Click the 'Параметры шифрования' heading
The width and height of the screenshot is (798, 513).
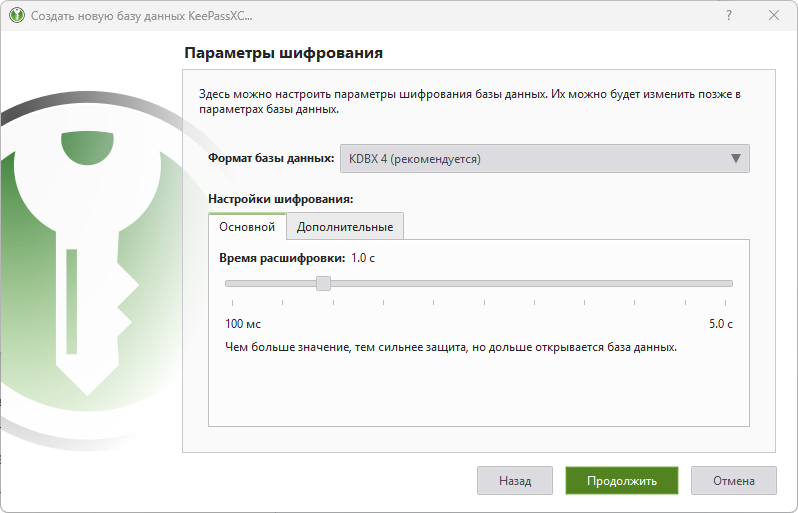coord(284,52)
